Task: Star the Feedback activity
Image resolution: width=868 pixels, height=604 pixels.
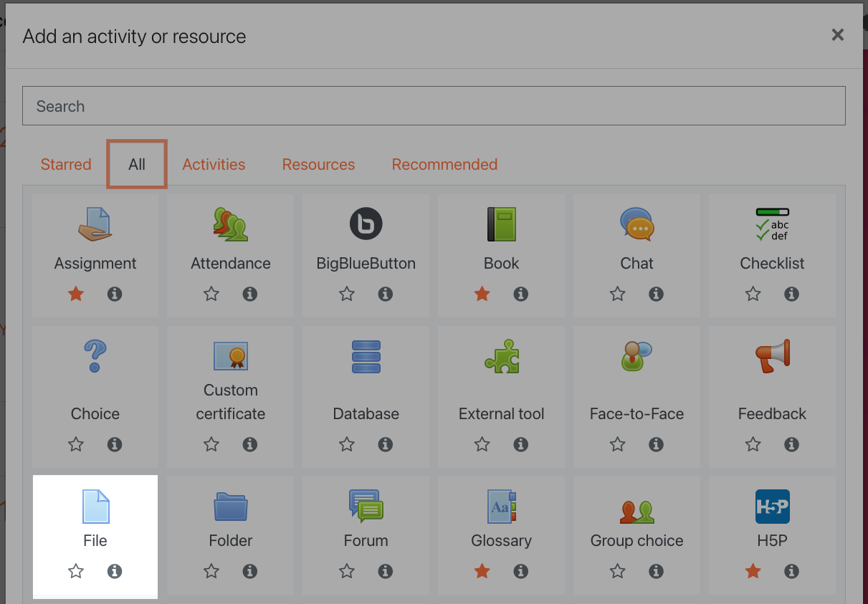Action: [x=753, y=444]
